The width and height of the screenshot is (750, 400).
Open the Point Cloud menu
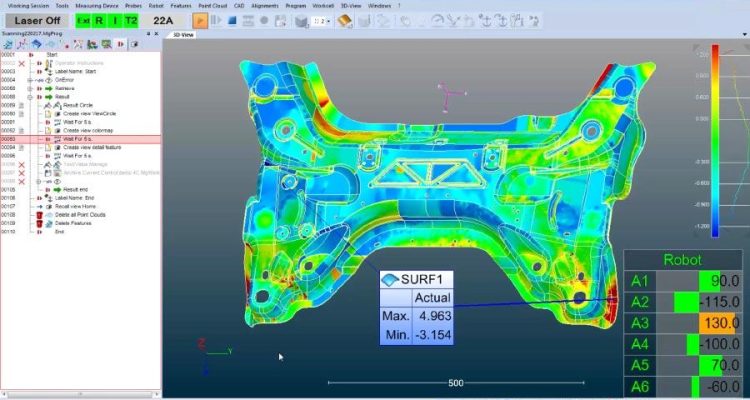[x=213, y=6]
